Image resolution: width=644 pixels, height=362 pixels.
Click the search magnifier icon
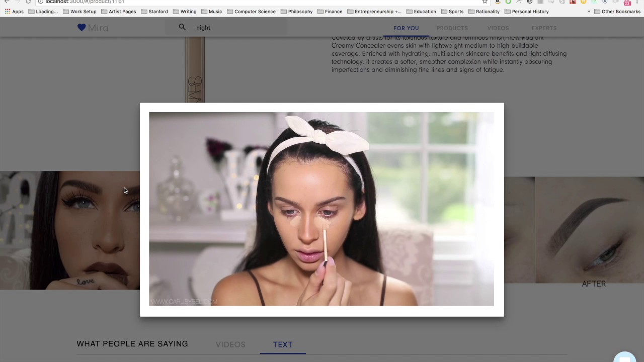click(x=182, y=27)
